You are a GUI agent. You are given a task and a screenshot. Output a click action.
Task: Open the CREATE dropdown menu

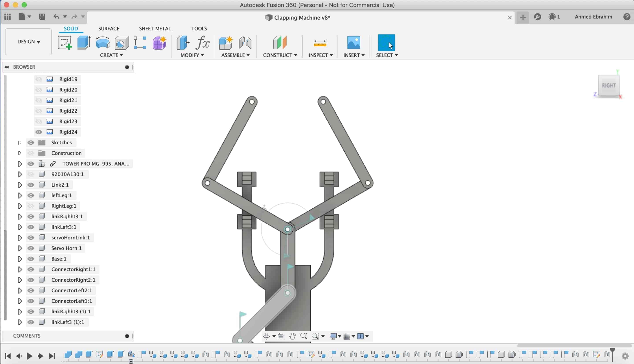tap(111, 55)
